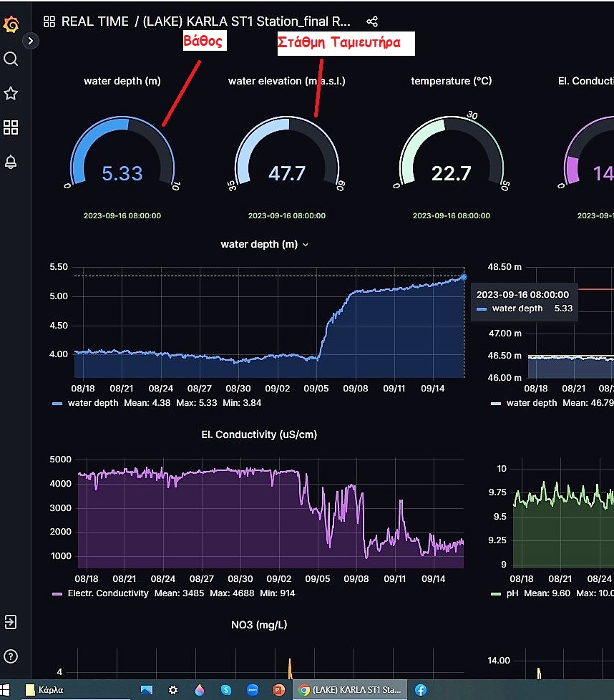Toggle the pH series in legend
Screen dimensions: 614x700
(511, 593)
